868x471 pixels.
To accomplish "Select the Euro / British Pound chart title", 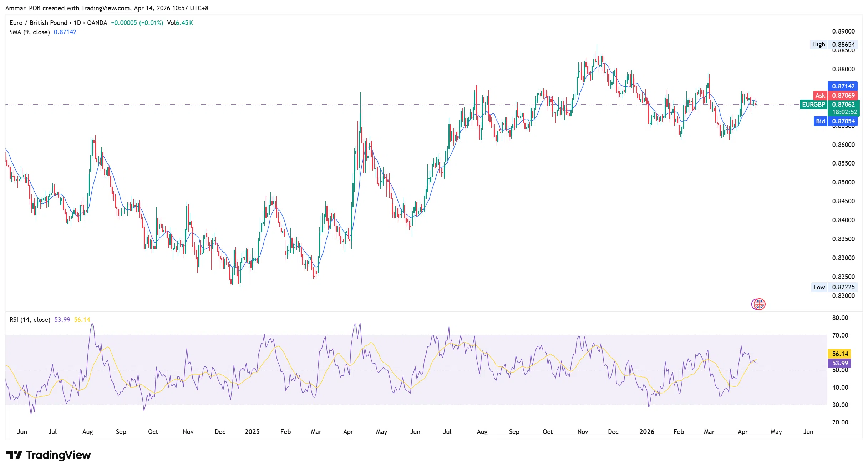I will click(x=38, y=23).
